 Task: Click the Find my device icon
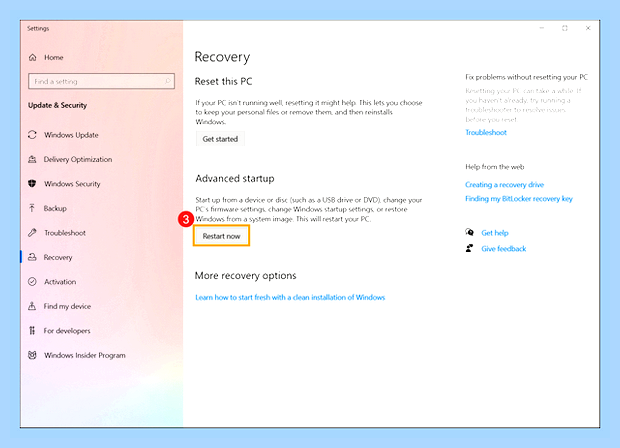pos(32,306)
